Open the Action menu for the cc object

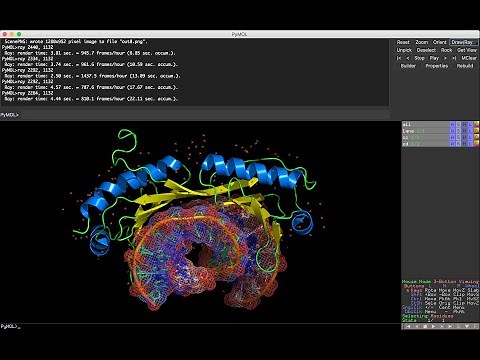coord(452,137)
